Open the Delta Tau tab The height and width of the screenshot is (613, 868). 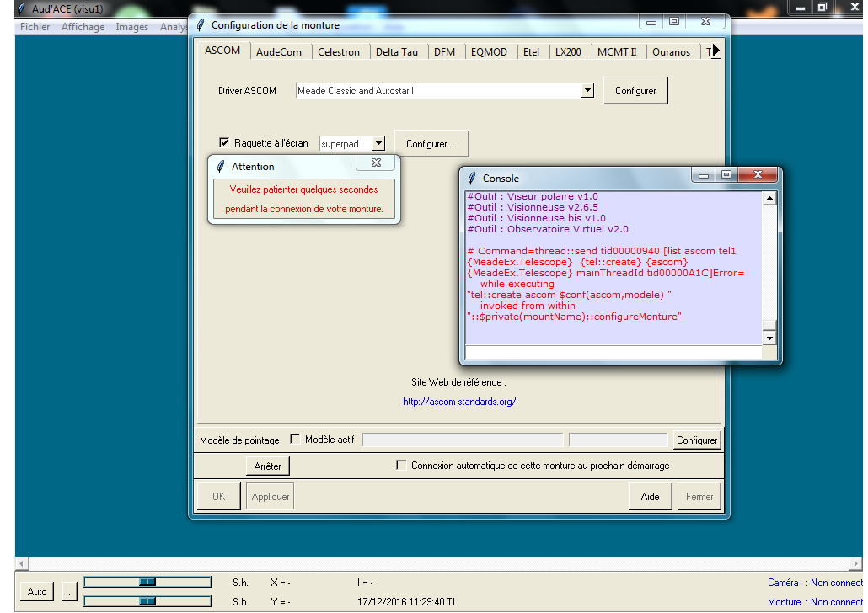tap(396, 52)
